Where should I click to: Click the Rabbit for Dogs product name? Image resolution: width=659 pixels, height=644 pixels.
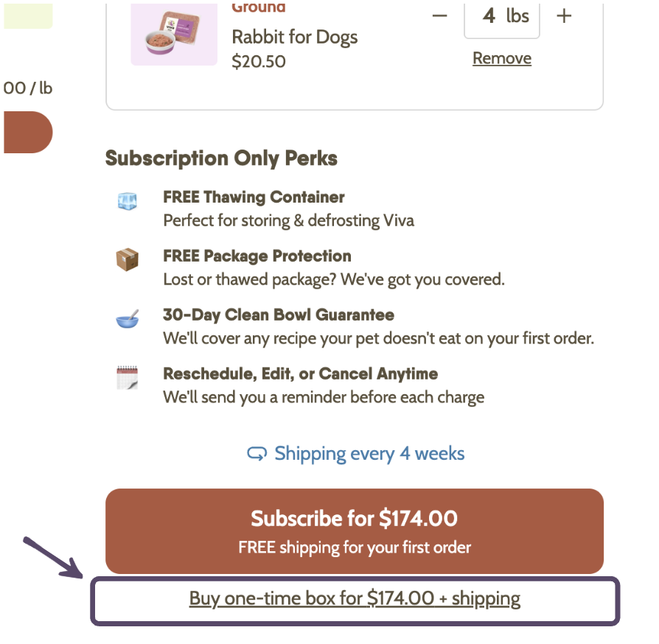(x=295, y=37)
